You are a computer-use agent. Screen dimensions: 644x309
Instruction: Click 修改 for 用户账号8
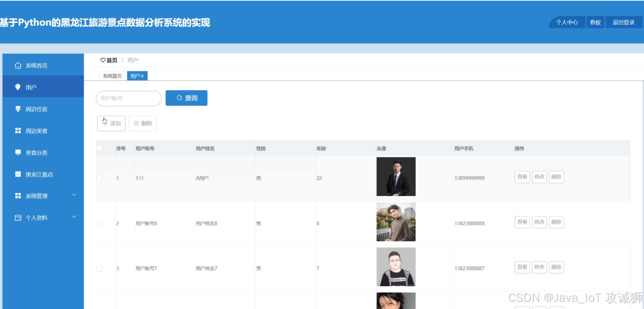539,222
